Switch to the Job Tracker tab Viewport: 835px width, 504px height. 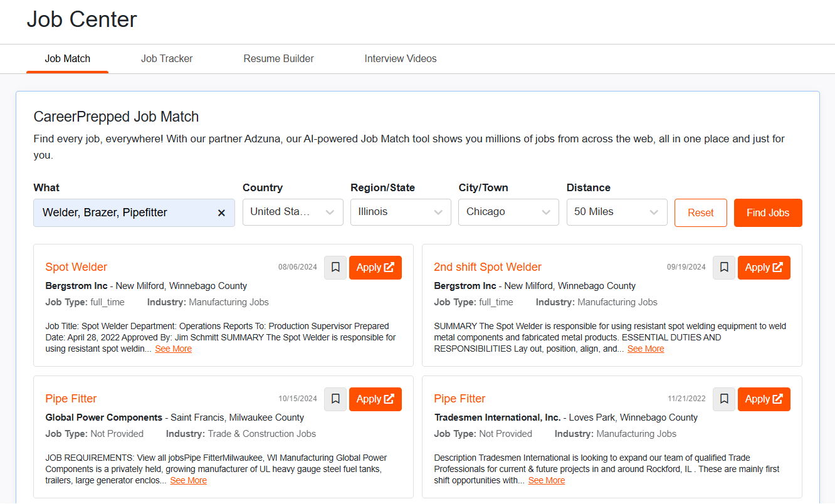167,59
